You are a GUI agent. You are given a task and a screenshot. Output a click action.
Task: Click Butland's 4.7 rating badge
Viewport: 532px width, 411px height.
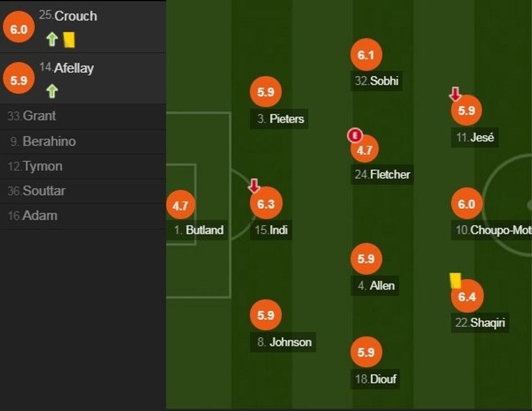tap(180, 206)
